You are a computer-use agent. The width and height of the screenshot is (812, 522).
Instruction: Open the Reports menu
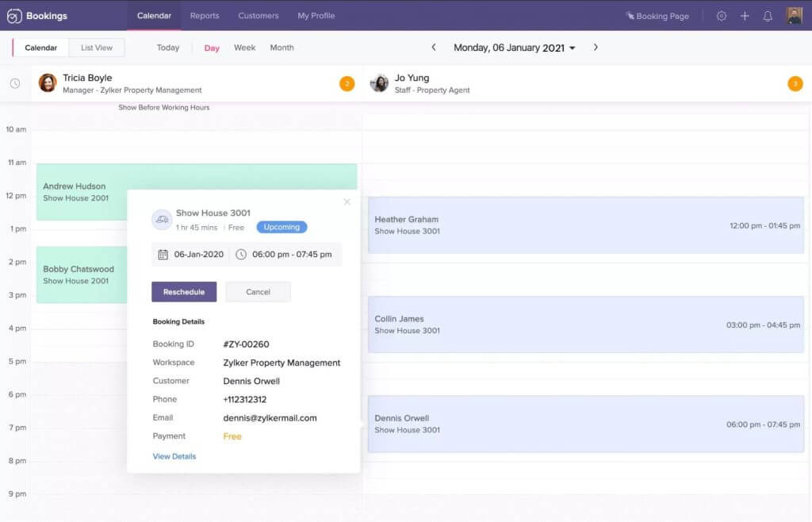click(x=205, y=15)
